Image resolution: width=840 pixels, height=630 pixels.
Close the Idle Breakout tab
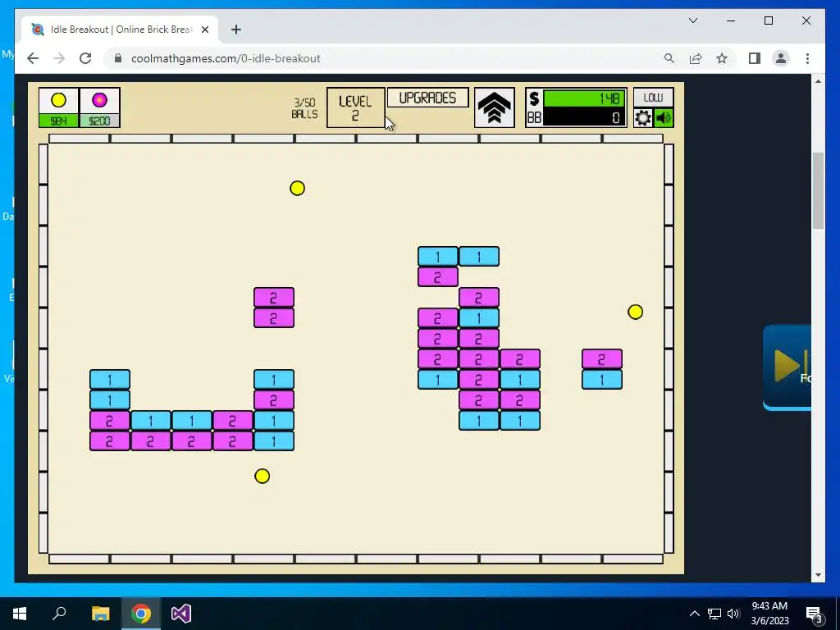(x=204, y=30)
